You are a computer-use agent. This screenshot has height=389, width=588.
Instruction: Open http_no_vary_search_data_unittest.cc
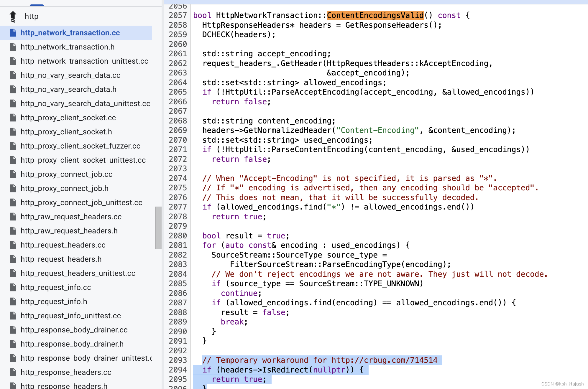[x=86, y=103]
